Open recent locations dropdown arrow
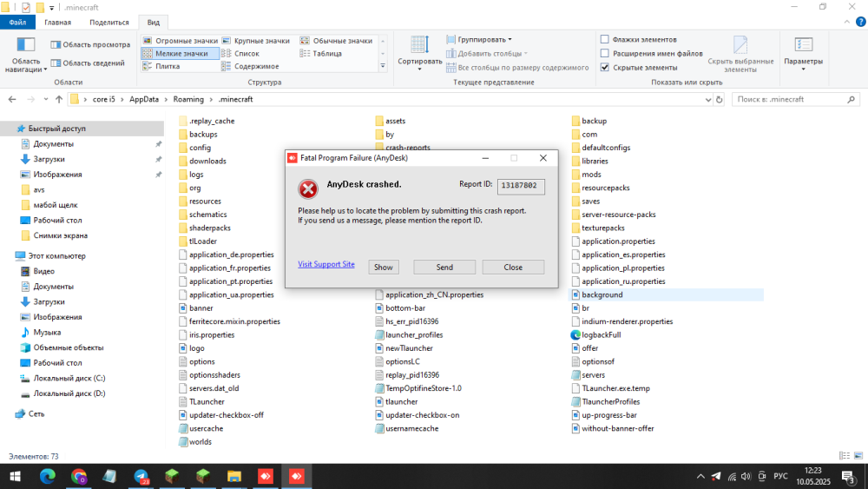Screen dimensions: 868x489 point(45,100)
